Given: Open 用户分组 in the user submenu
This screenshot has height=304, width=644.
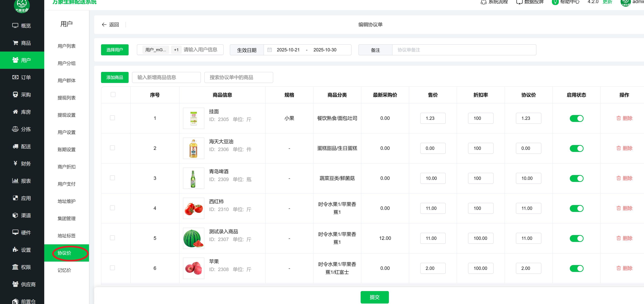Looking at the screenshot, I should (66, 63).
